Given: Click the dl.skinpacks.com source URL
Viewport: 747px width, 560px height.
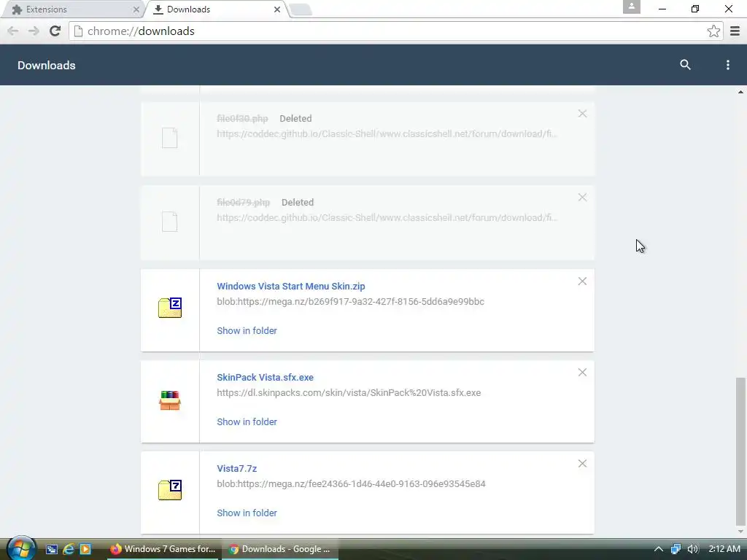Looking at the screenshot, I should (349, 393).
